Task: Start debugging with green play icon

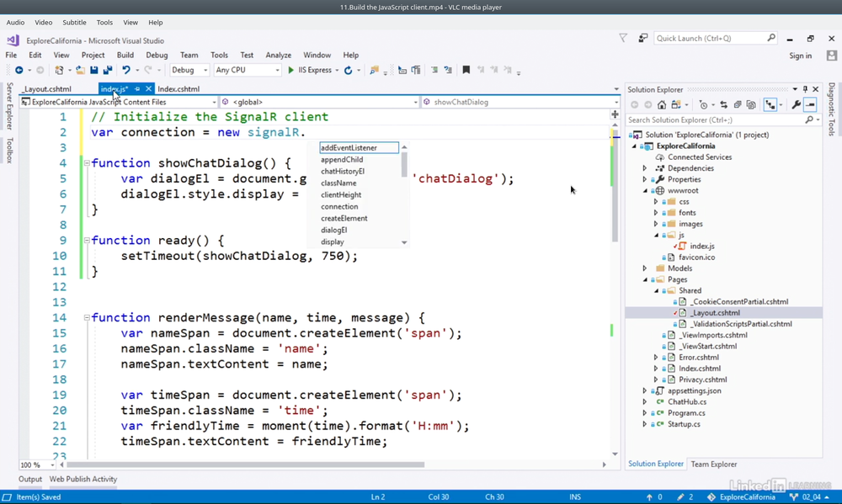Action: [290, 71]
